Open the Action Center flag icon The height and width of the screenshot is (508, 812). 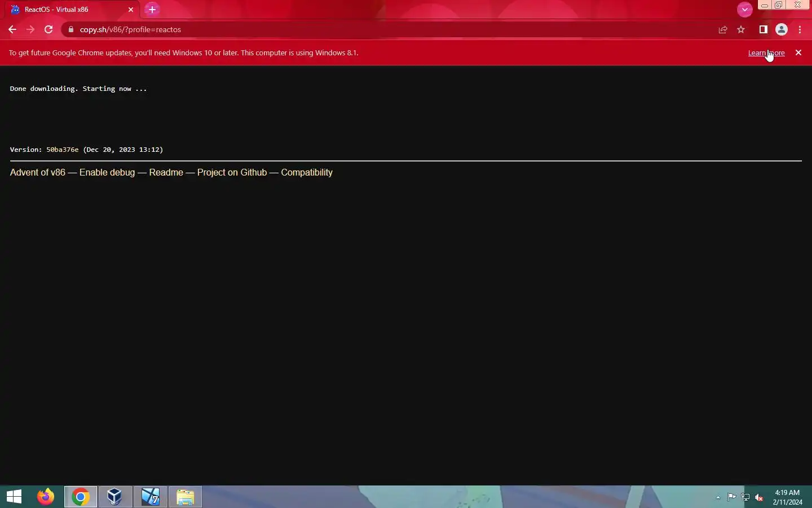731,497
